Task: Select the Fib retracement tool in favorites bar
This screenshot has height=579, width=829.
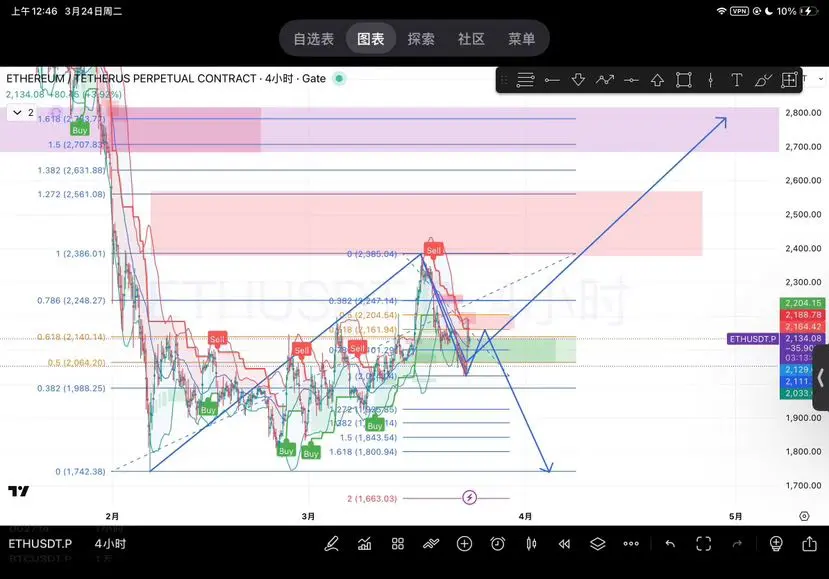Action: pos(525,80)
